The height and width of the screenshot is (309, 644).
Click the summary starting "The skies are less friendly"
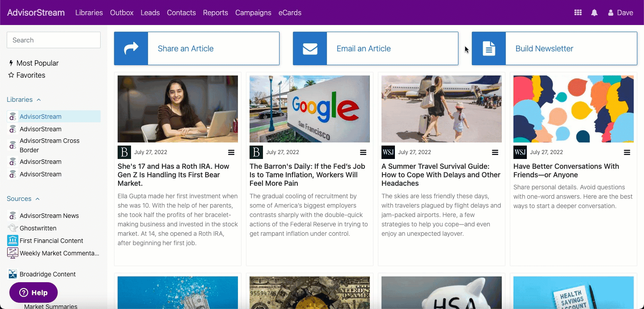click(441, 215)
